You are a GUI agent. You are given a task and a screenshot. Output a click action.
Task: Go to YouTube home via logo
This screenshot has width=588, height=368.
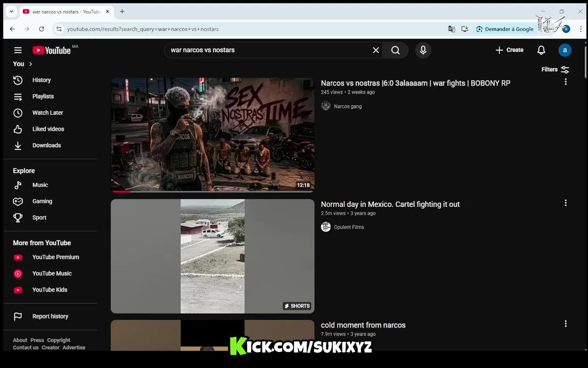(52, 50)
